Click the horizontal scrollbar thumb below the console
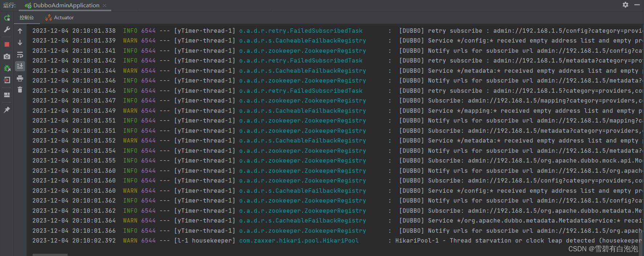Image resolution: width=644 pixels, height=256 pixels. click(x=50, y=255)
